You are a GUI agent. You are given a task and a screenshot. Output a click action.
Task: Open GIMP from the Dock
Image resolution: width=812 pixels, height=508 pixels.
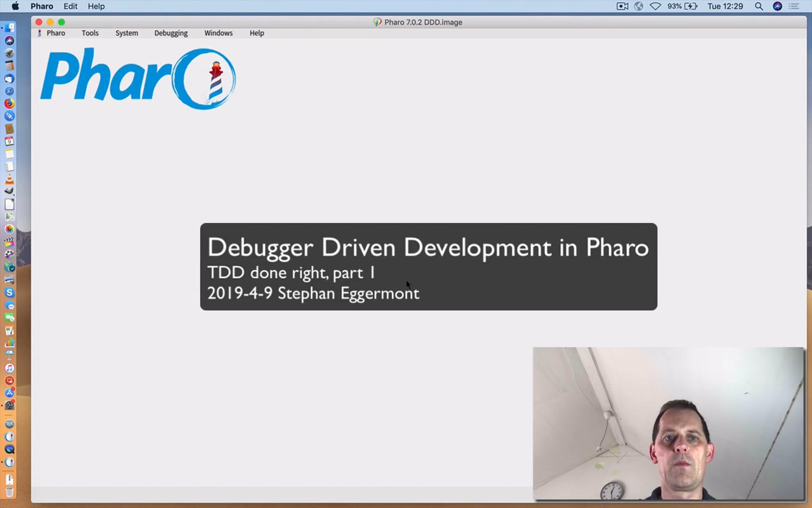coord(9,191)
